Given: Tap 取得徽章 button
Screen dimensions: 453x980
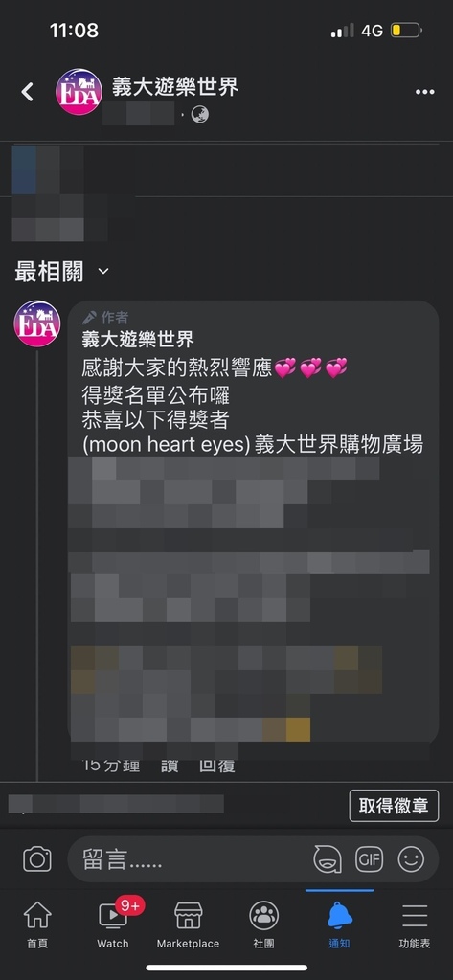Looking at the screenshot, I should click(394, 806).
